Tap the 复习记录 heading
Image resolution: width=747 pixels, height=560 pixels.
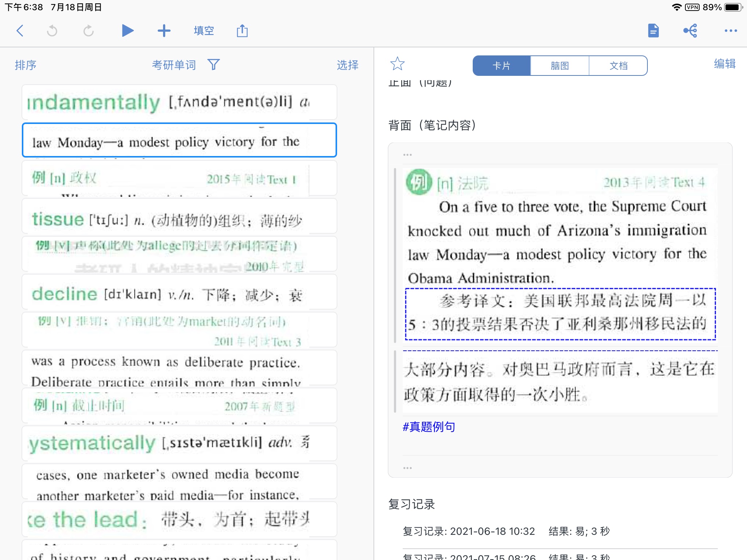coord(411,504)
